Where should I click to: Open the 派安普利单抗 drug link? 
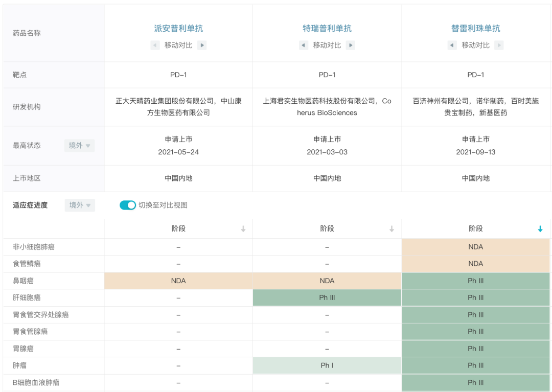[178, 29]
